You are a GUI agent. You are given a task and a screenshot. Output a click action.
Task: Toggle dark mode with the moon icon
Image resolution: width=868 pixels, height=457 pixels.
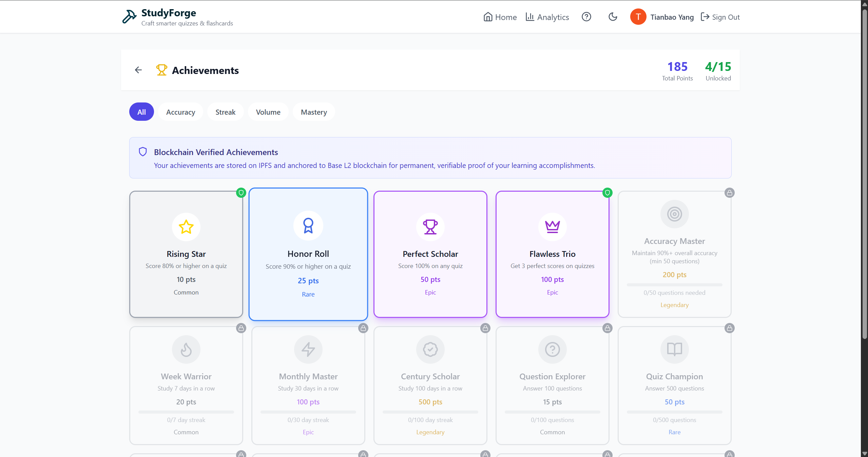click(x=613, y=17)
